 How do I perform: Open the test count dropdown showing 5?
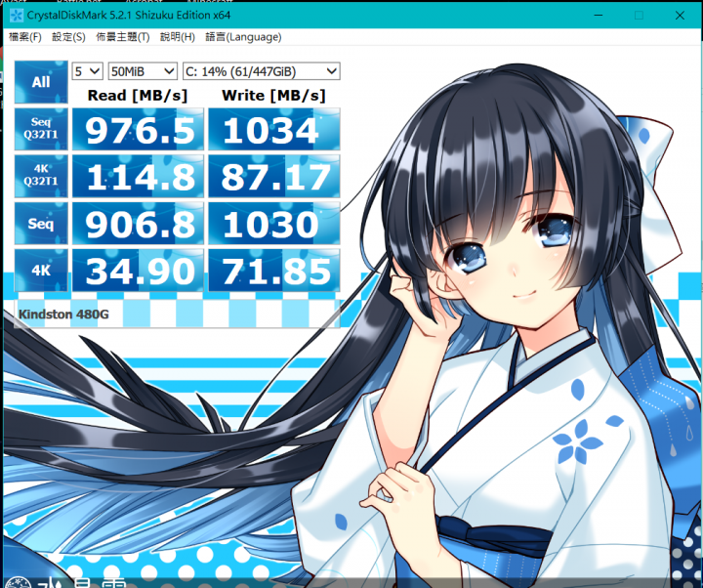click(88, 71)
